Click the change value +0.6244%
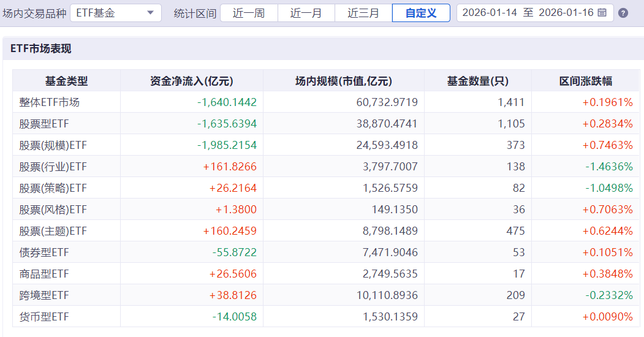Viewport: 644px width, 337px height. [x=607, y=230]
